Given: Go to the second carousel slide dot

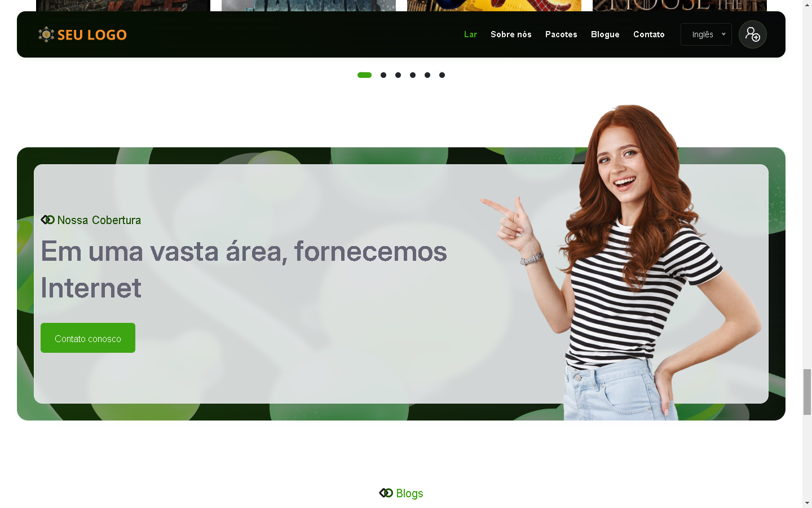Looking at the screenshot, I should 383,75.
